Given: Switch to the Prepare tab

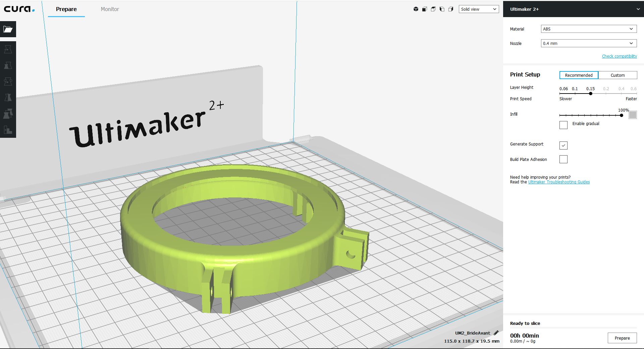Looking at the screenshot, I should [x=66, y=9].
